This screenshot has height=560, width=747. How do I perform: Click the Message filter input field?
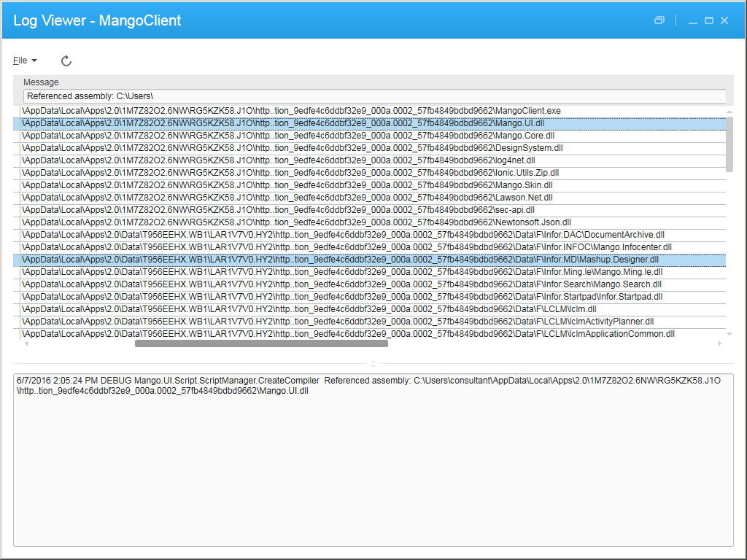pos(374,96)
